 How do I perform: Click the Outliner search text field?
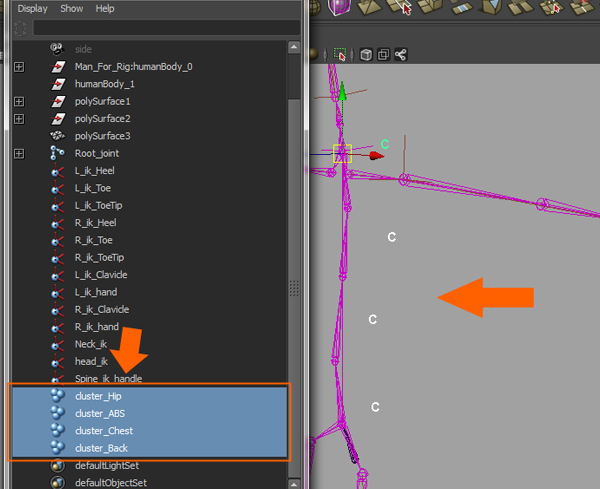[x=166, y=28]
